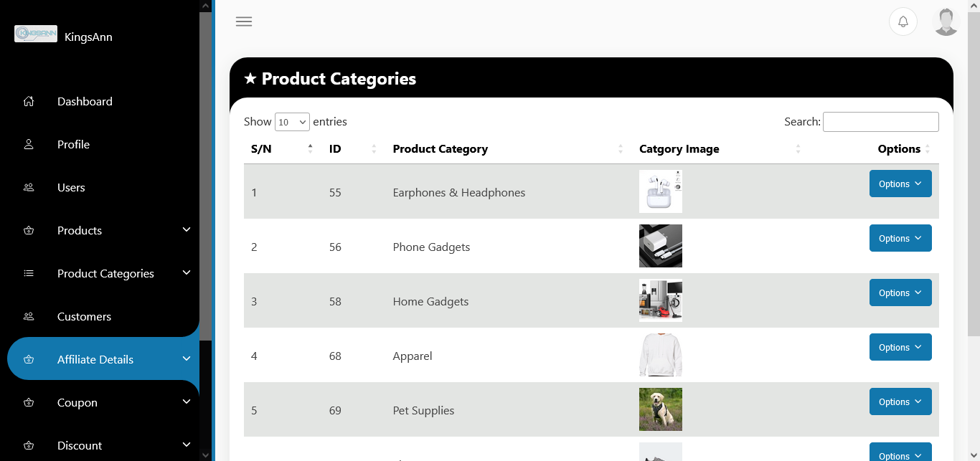This screenshot has width=980, height=461.
Task: Click the Phone Gadgets category image
Action: (661, 246)
